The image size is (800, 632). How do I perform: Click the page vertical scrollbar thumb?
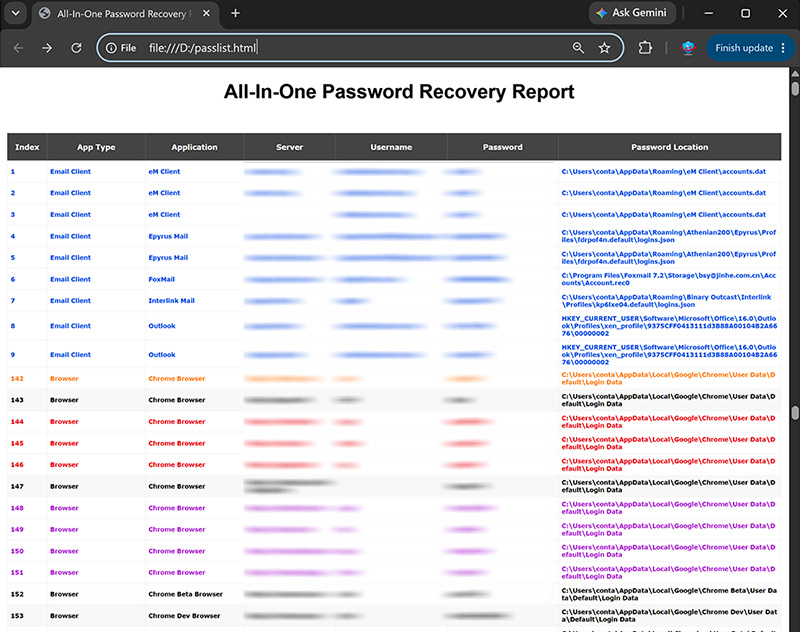[x=795, y=87]
